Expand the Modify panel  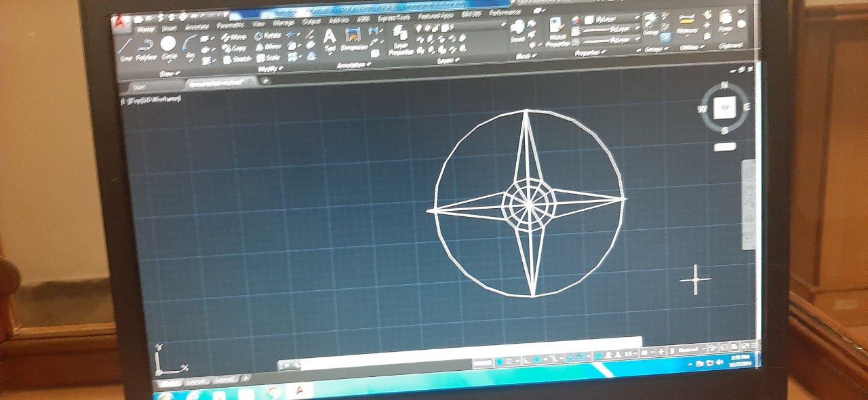click(x=270, y=68)
